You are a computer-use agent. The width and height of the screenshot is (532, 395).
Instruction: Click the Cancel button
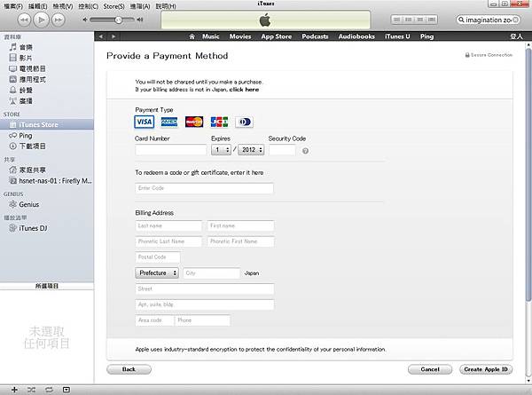tap(430, 369)
